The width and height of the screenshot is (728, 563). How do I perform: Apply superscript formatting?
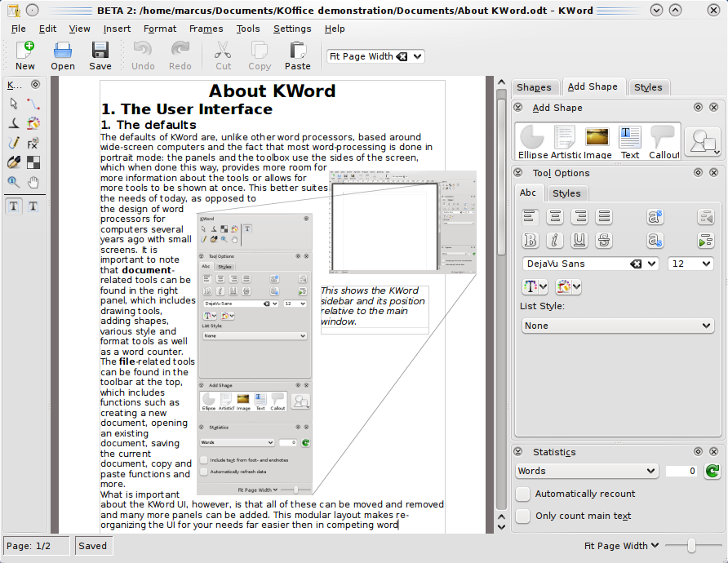(x=655, y=217)
